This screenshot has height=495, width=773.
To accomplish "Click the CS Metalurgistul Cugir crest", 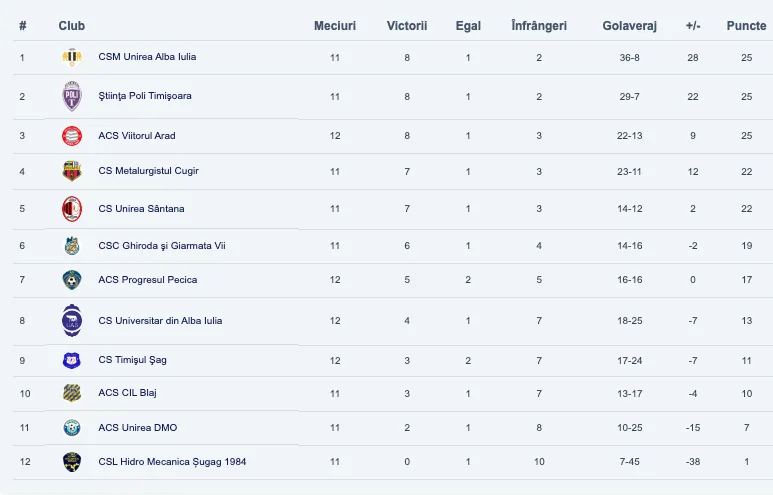I will click(71, 171).
